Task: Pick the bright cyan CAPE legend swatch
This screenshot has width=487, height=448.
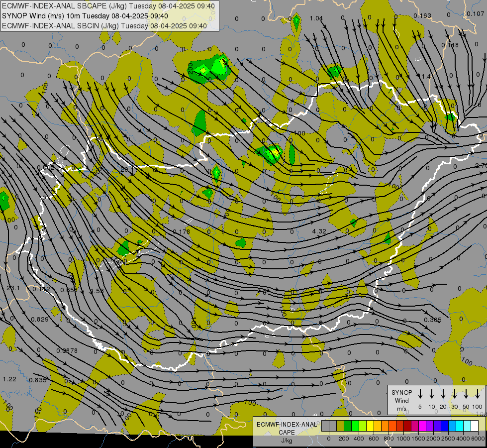Action: pyautogui.click(x=459, y=426)
